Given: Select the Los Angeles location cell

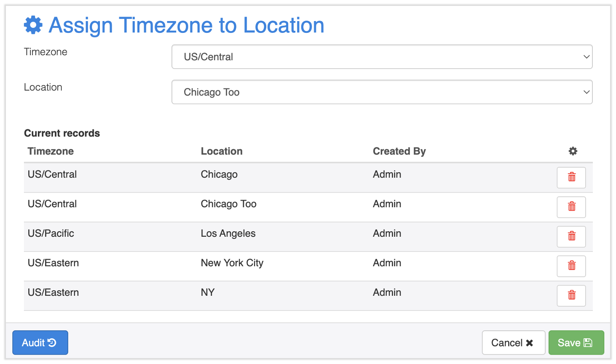Looking at the screenshot, I should (228, 233).
